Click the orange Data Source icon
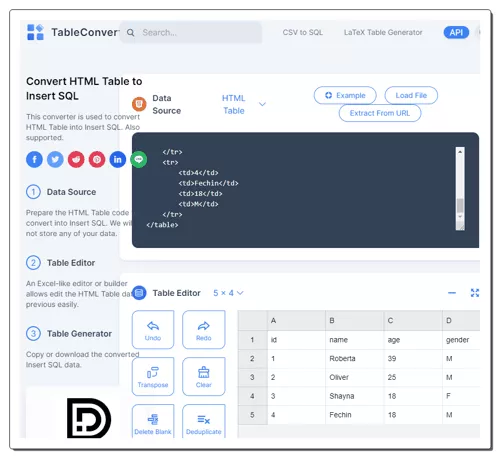The height and width of the screenshot is (458, 500). [x=139, y=104]
